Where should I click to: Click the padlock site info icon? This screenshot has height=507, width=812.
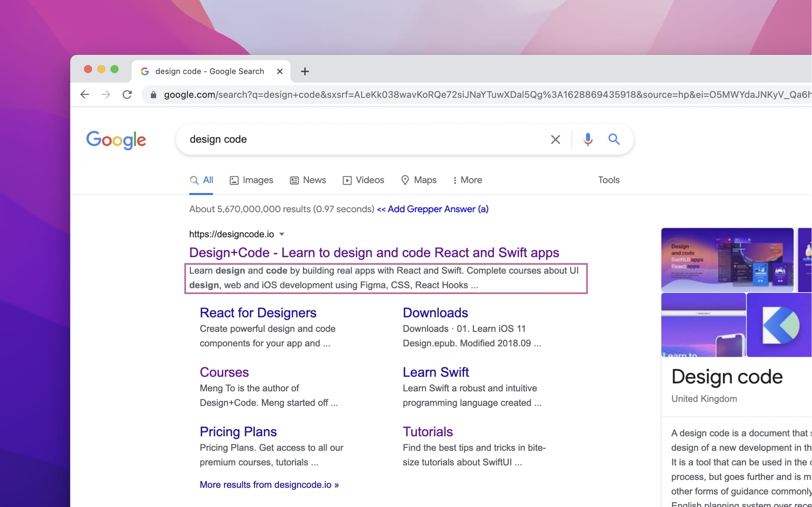coord(153,95)
